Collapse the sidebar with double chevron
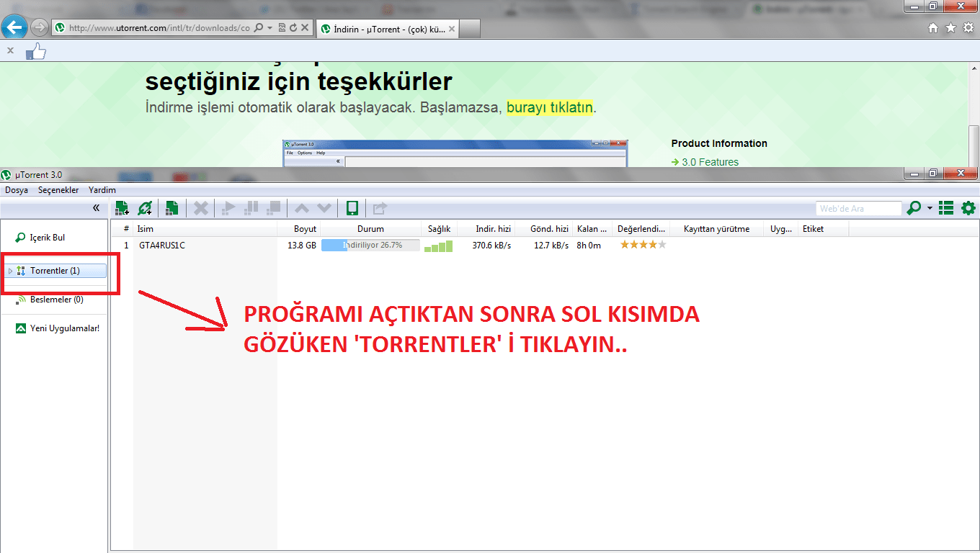Image resolution: width=980 pixels, height=553 pixels. 96,207
